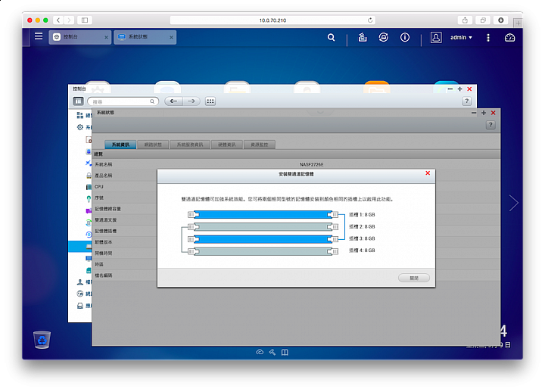Click the 韌體版本 row label

pos(104,242)
